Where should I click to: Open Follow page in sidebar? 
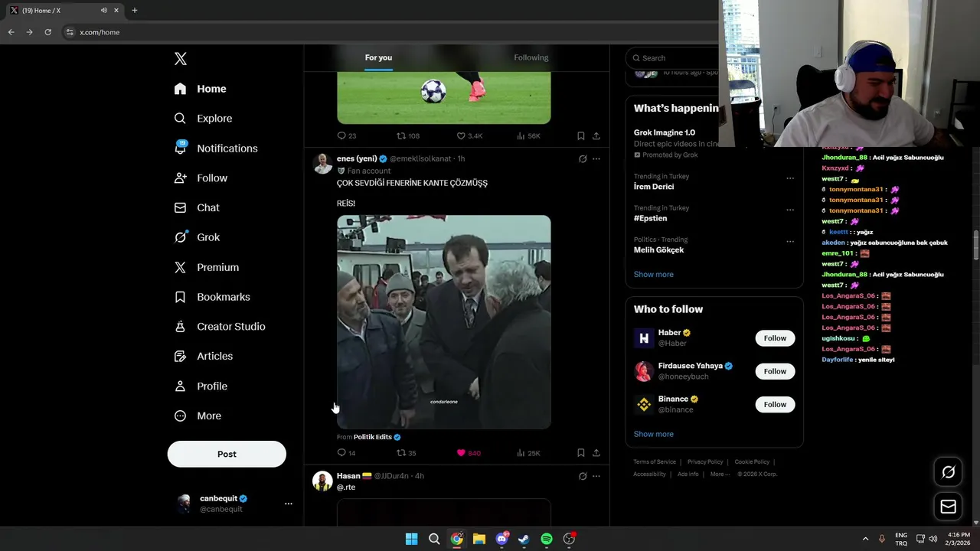pyautogui.click(x=201, y=178)
